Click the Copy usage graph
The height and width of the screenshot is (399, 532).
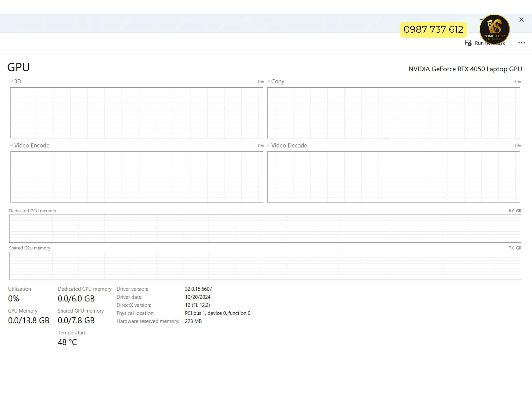(x=393, y=113)
